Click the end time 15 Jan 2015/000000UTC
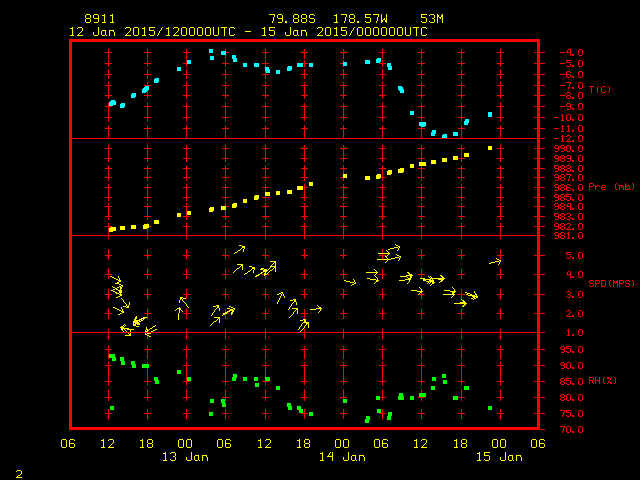The height and width of the screenshot is (480, 640). pyautogui.click(x=344, y=32)
